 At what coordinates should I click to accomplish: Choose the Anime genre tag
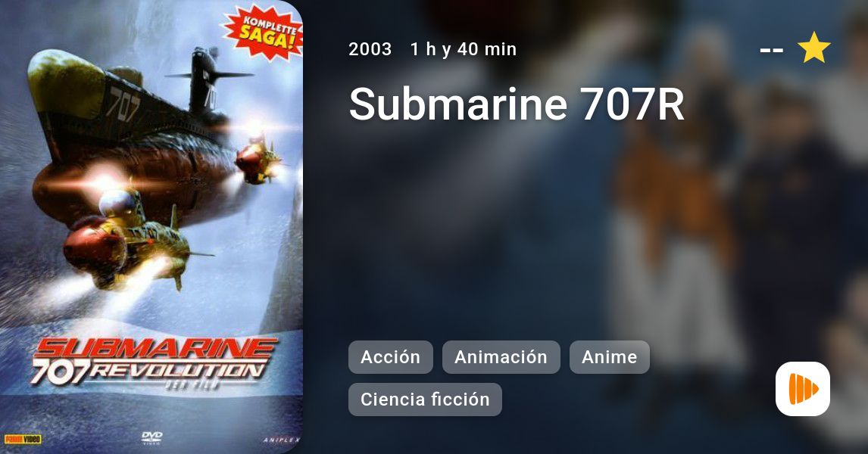pos(610,357)
